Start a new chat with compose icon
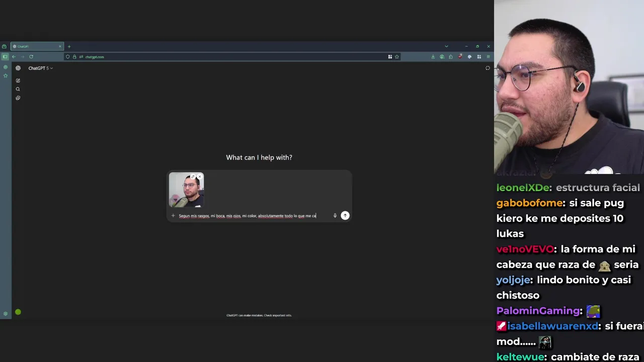Image resolution: width=644 pixels, height=362 pixels. tap(18, 80)
